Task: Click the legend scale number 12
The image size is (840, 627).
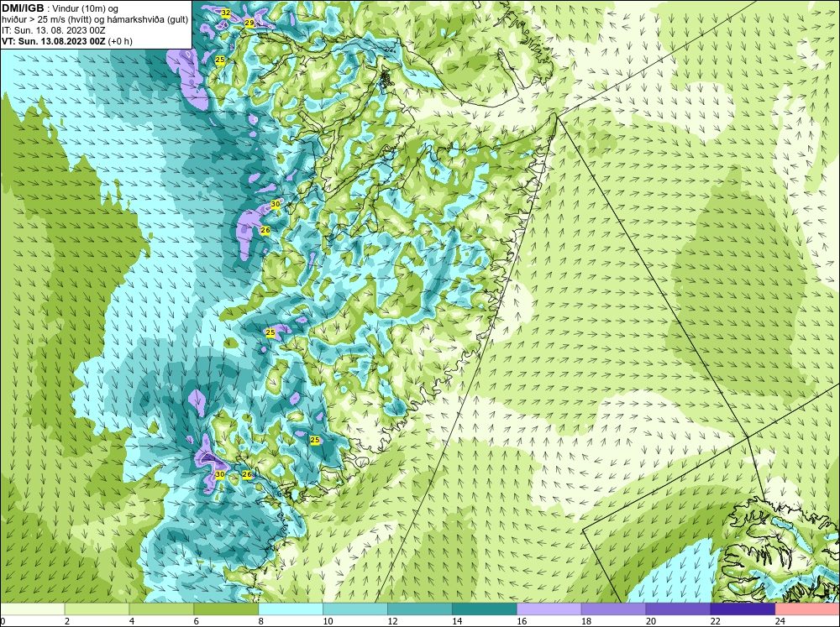Action: (392, 621)
